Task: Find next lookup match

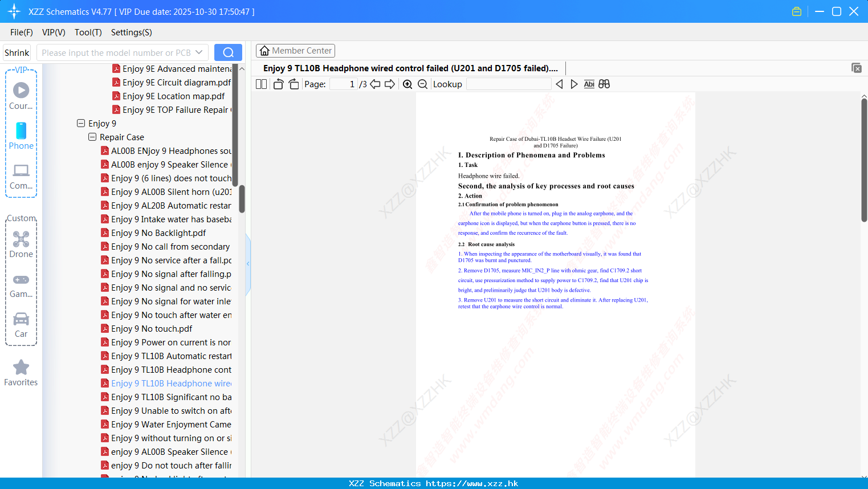Action: [x=574, y=84]
